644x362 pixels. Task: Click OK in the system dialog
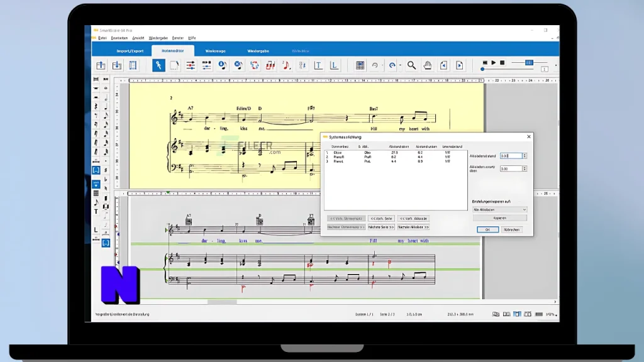487,230
